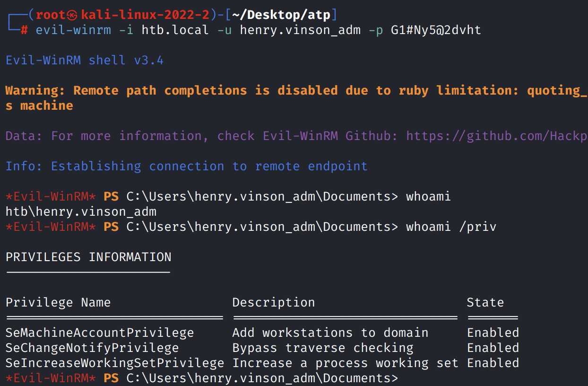Click the whoami /priv command text
This screenshot has width=588, height=386.
[x=451, y=227]
